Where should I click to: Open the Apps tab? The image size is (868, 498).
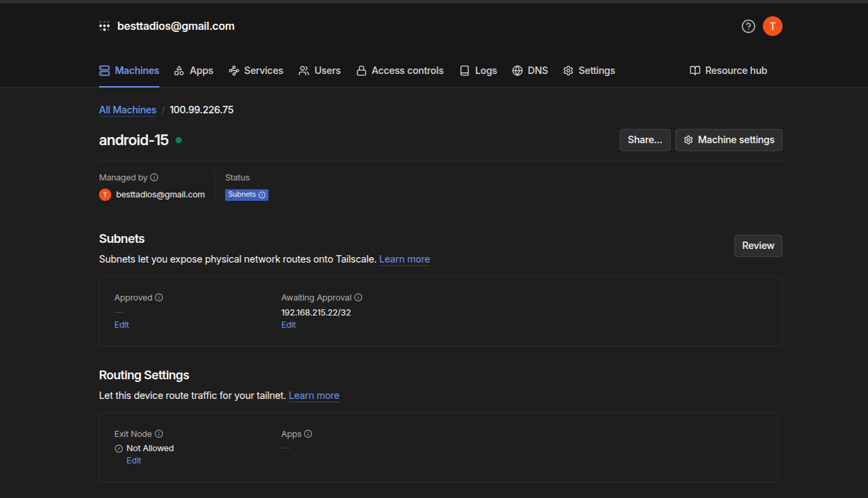[194, 71]
